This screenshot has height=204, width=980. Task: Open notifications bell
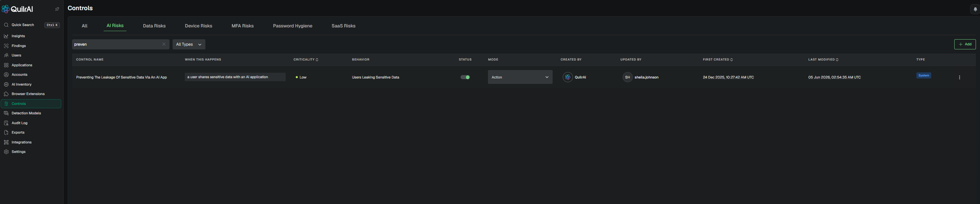975,9
